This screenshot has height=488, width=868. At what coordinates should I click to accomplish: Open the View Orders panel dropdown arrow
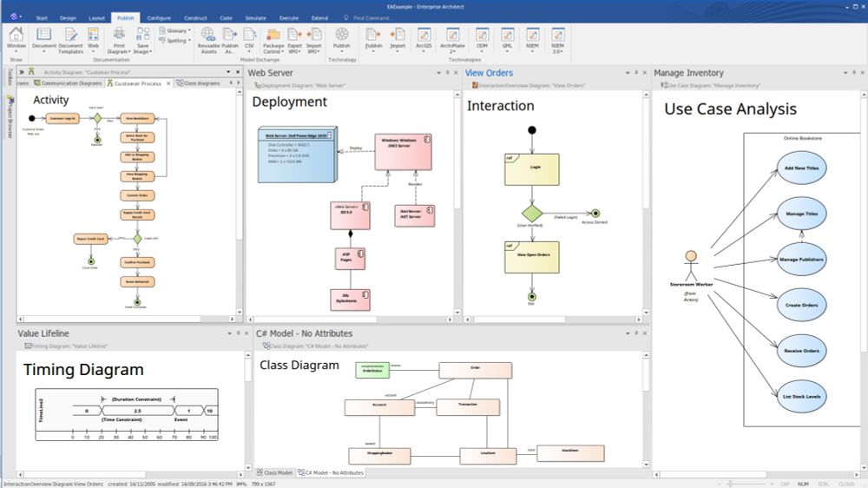(x=628, y=73)
